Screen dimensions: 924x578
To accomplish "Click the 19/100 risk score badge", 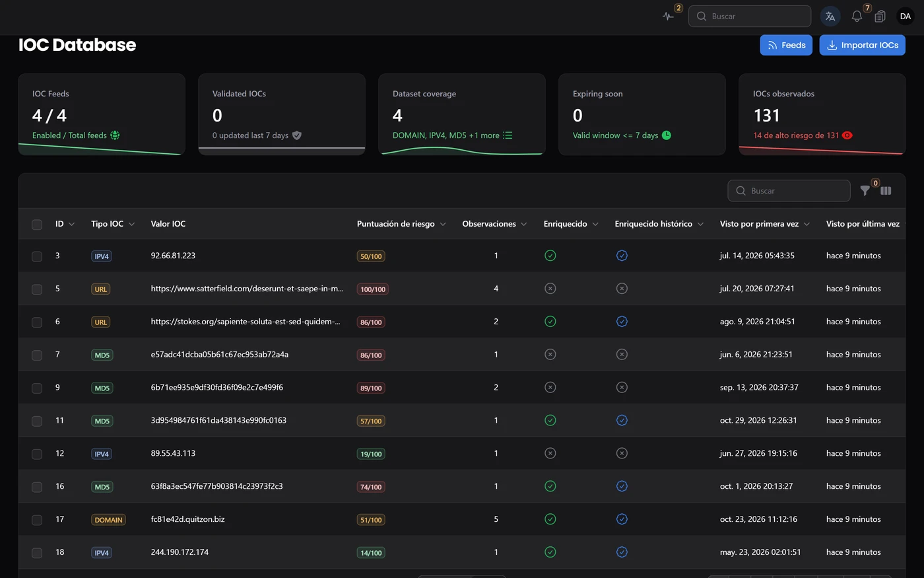I will (371, 454).
